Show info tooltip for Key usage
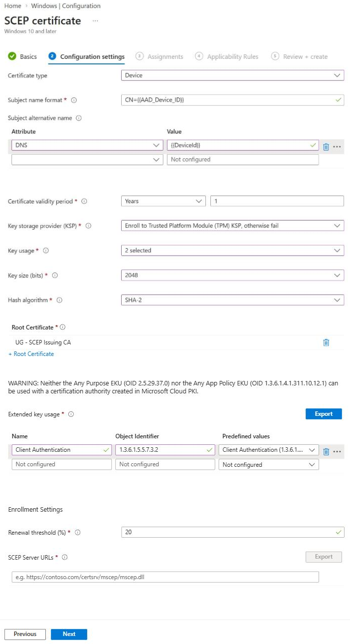350x644 pixels. [46, 251]
